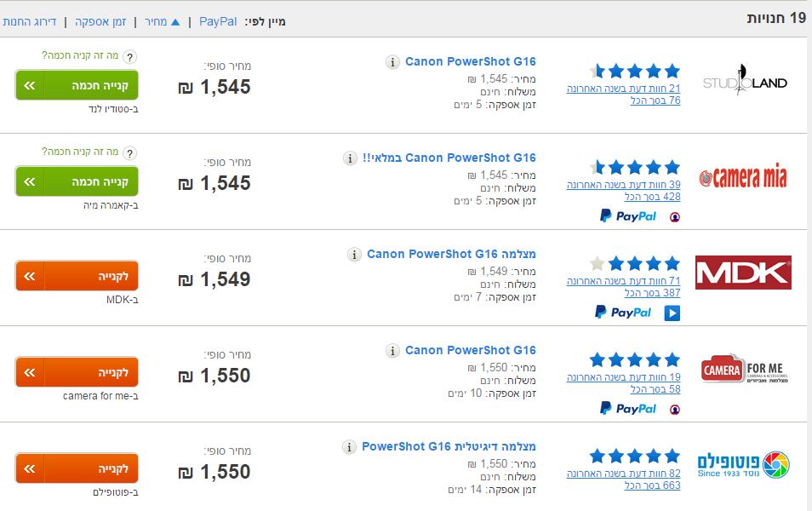Open Camera Mia's 428 total reviews link

pos(653,197)
